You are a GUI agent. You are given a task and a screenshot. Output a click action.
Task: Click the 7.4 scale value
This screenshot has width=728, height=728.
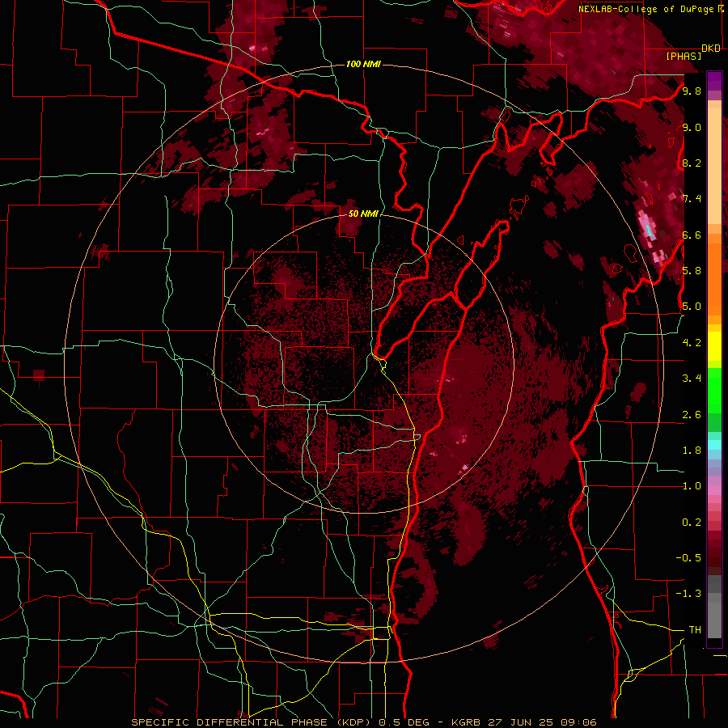click(692, 199)
